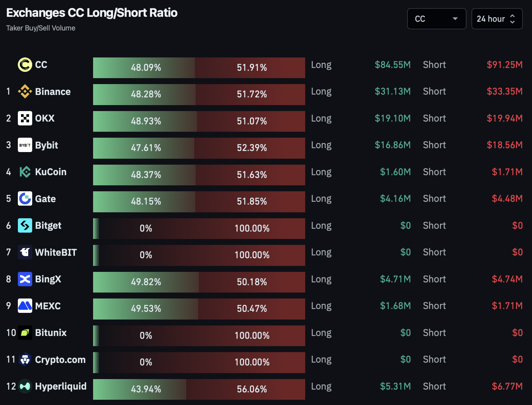The image size is (532, 405).
Task: Open the CC coin selector dropdown
Action: pyautogui.click(x=436, y=19)
